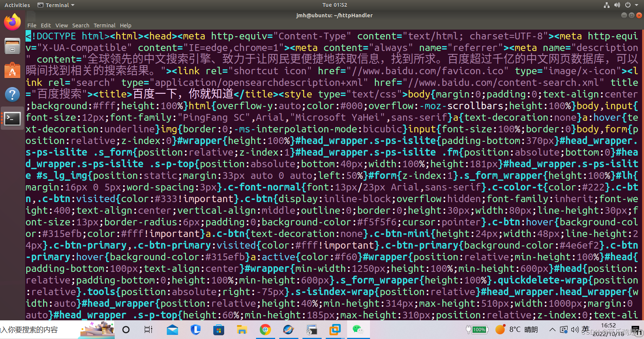Click the text .c-font-normal in terminal
This screenshot has width=644, height=339.
pyautogui.click(x=262, y=187)
